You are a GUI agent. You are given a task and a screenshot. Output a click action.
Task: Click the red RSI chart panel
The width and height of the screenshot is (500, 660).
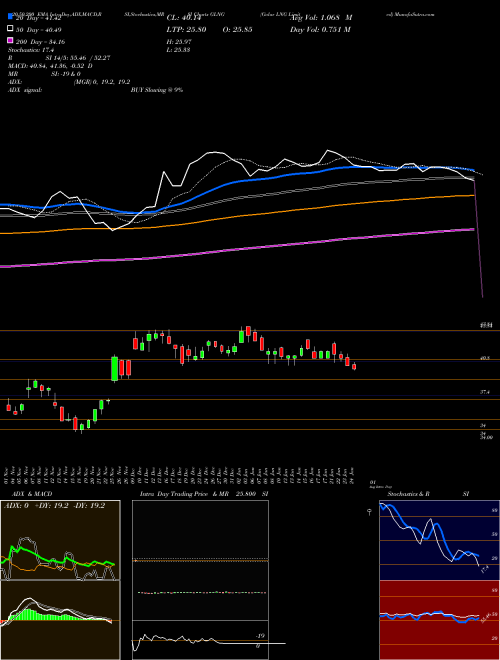tap(439, 620)
